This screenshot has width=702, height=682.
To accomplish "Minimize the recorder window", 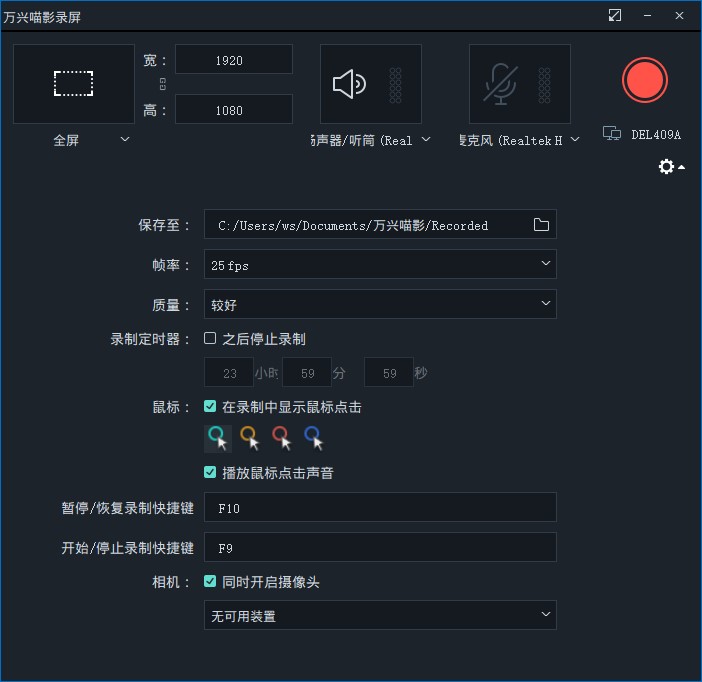I will click(647, 15).
